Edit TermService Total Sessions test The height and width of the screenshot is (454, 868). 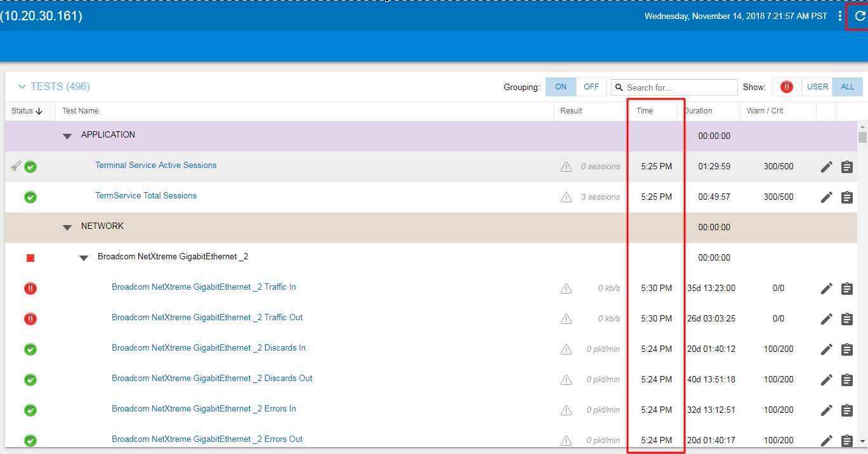pos(826,197)
